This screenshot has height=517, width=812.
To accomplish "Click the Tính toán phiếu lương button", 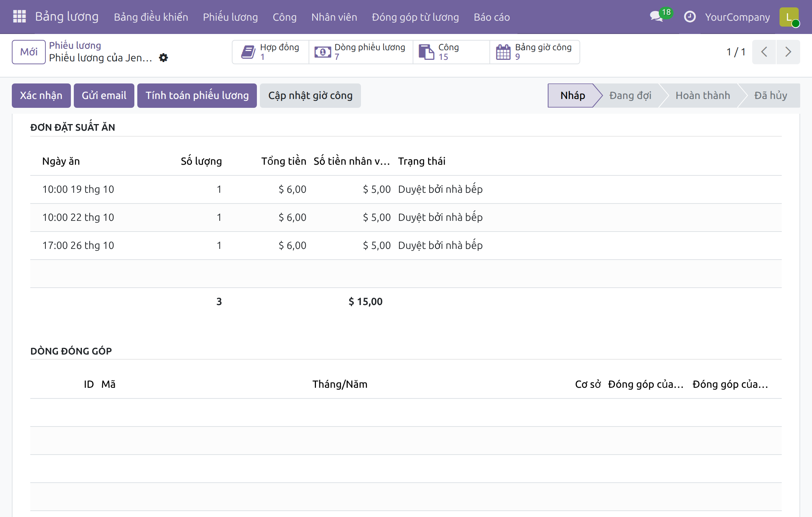I will pos(197,96).
